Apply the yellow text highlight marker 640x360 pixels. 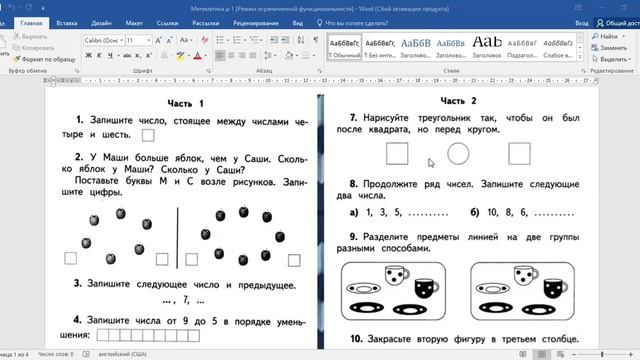[x=180, y=56]
